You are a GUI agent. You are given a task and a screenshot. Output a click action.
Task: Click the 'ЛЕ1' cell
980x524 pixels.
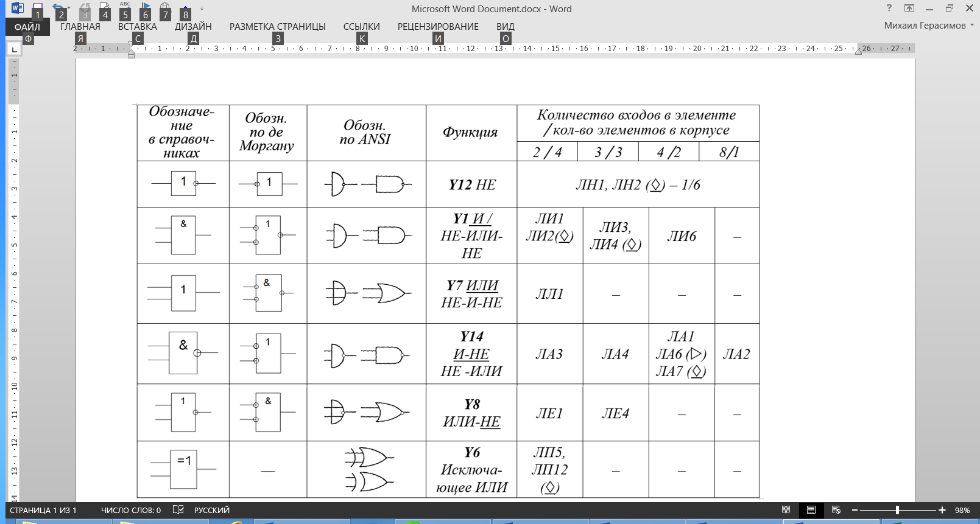click(549, 413)
